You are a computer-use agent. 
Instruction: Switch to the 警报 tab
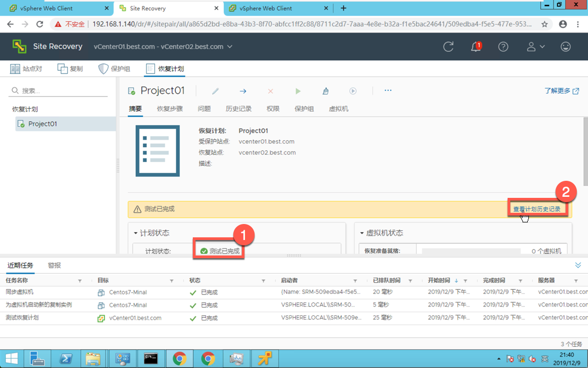click(x=54, y=266)
